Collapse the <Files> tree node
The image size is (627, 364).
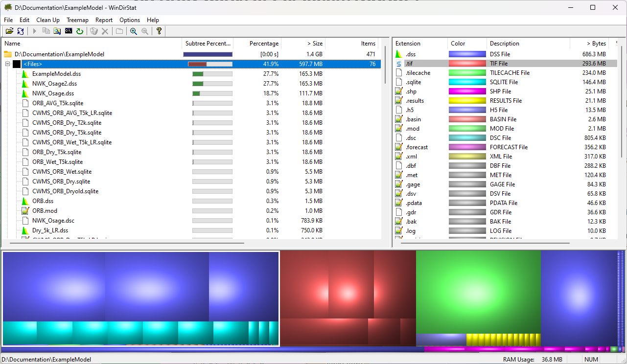click(x=8, y=64)
